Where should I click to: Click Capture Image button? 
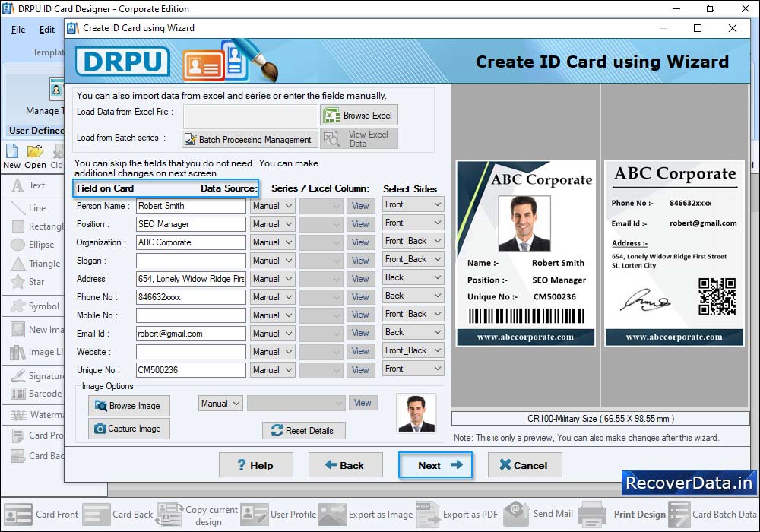point(129,429)
